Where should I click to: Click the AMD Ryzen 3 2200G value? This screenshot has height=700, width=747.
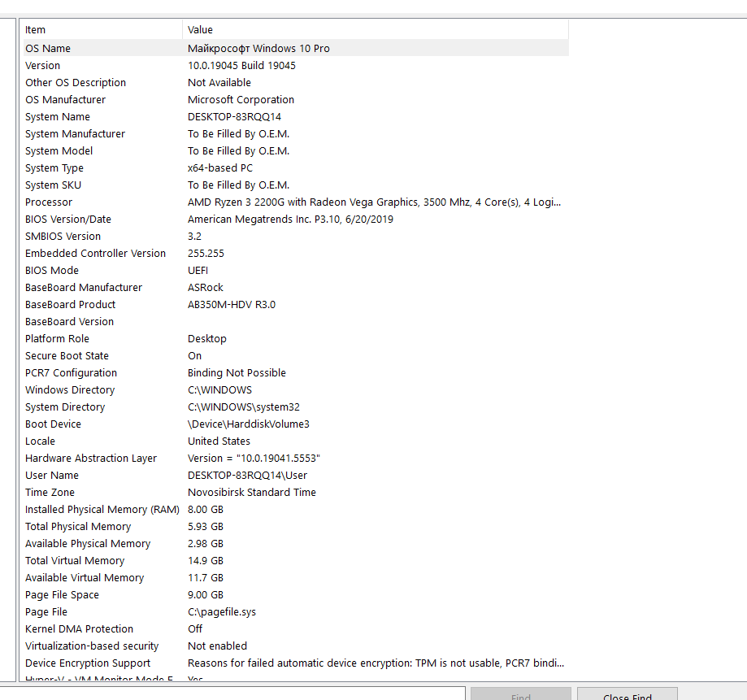click(x=374, y=202)
